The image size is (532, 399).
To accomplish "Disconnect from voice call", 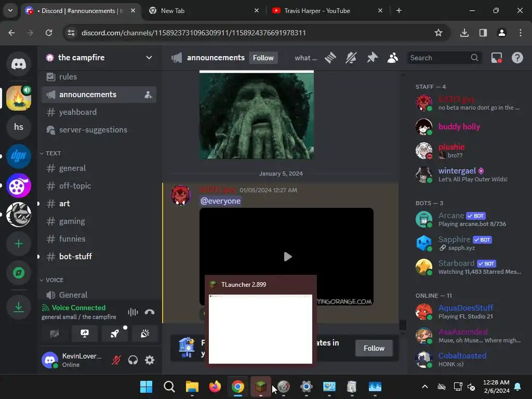I will [150, 312].
